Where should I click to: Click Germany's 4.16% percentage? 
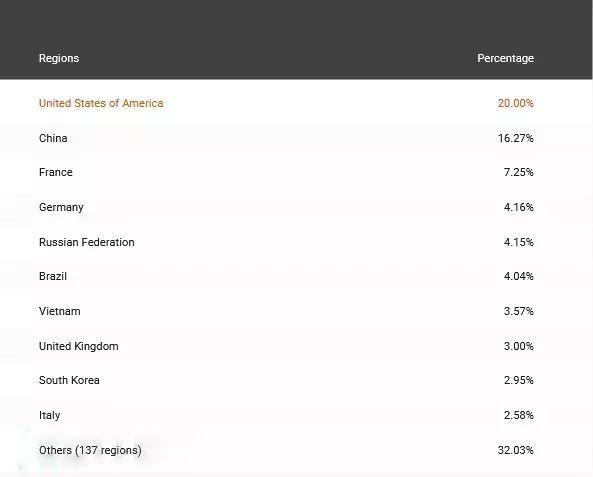(x=518, y=207)
